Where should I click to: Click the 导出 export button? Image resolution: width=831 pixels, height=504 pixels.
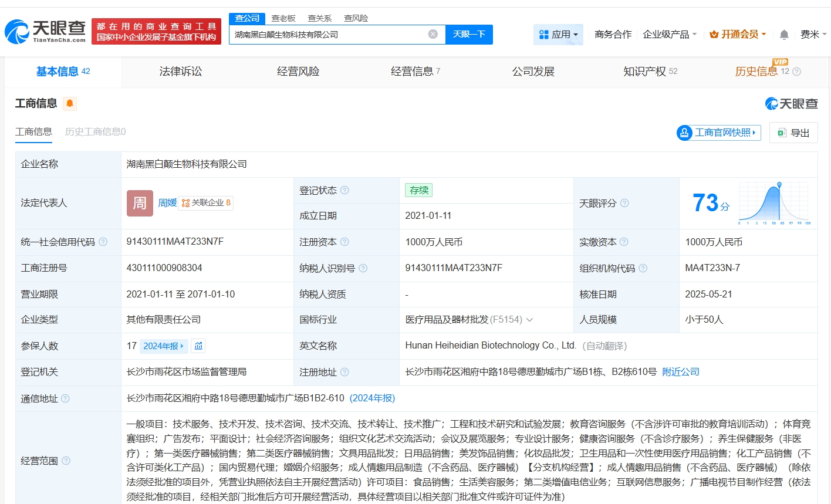pyautogui.click(x=793, y=133)
